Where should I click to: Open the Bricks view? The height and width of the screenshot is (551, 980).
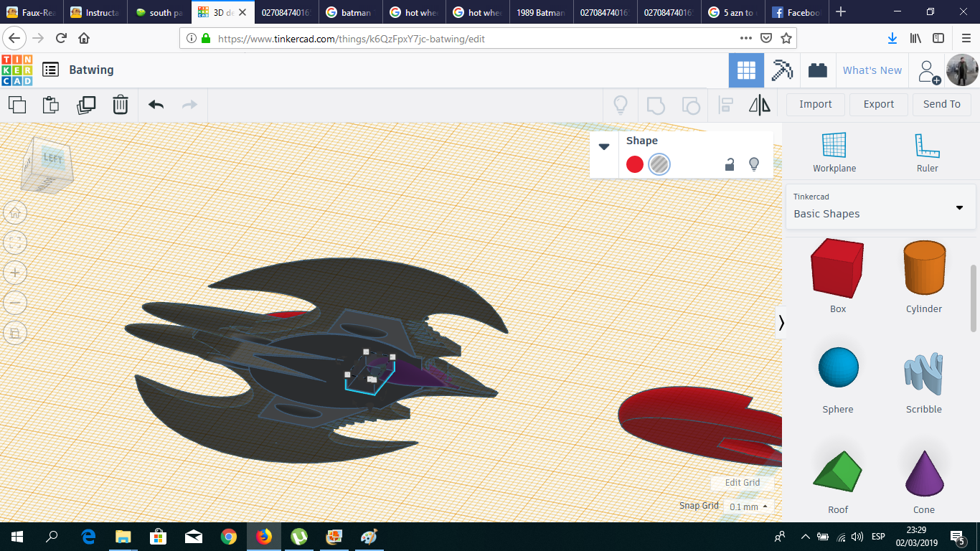(817, 70)
